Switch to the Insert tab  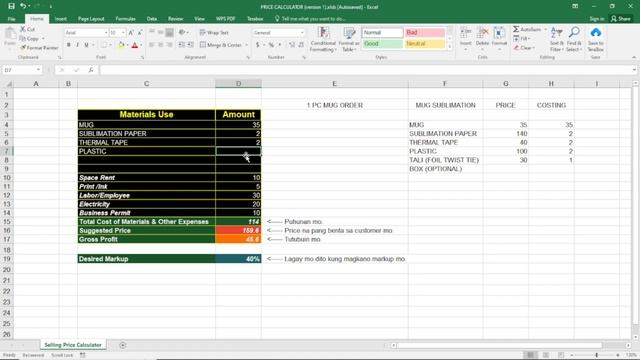coord(61,19)
